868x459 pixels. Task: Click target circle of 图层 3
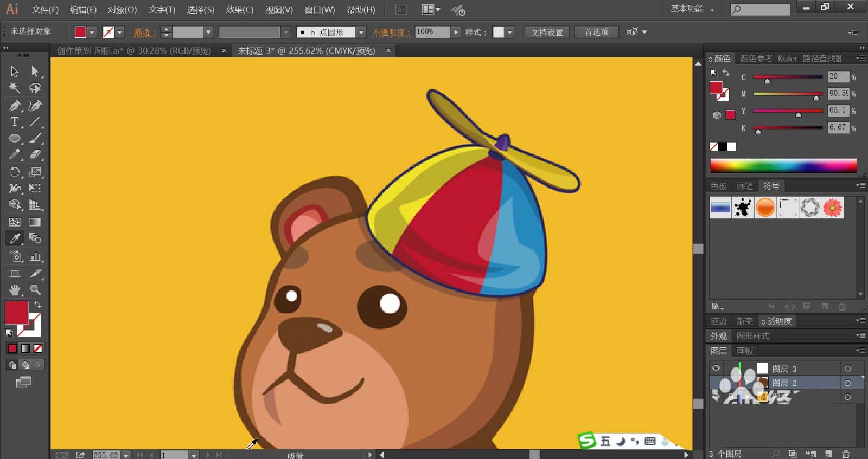coord(847,369)
